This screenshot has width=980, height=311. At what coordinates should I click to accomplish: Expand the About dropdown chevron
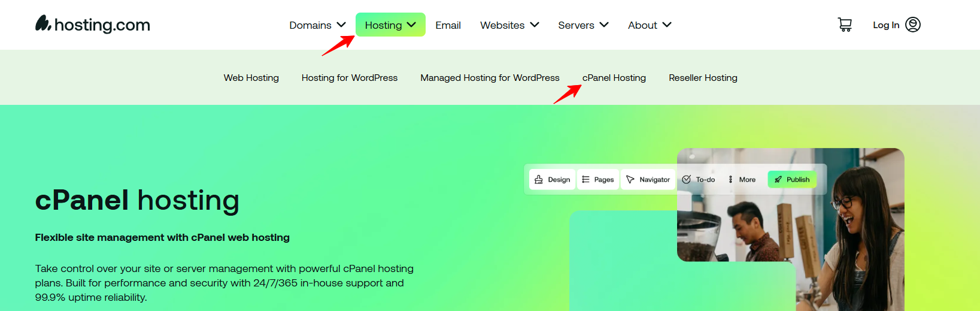667,25
